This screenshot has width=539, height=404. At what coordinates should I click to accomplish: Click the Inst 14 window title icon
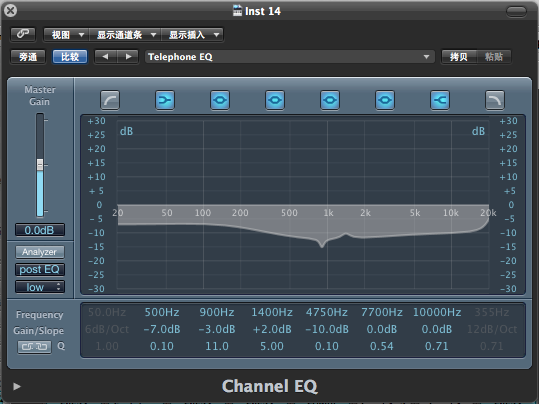tap(237, 11)
